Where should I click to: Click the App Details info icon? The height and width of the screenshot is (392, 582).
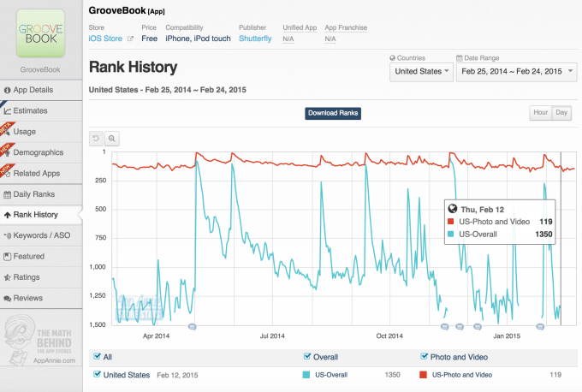(7, 90)
